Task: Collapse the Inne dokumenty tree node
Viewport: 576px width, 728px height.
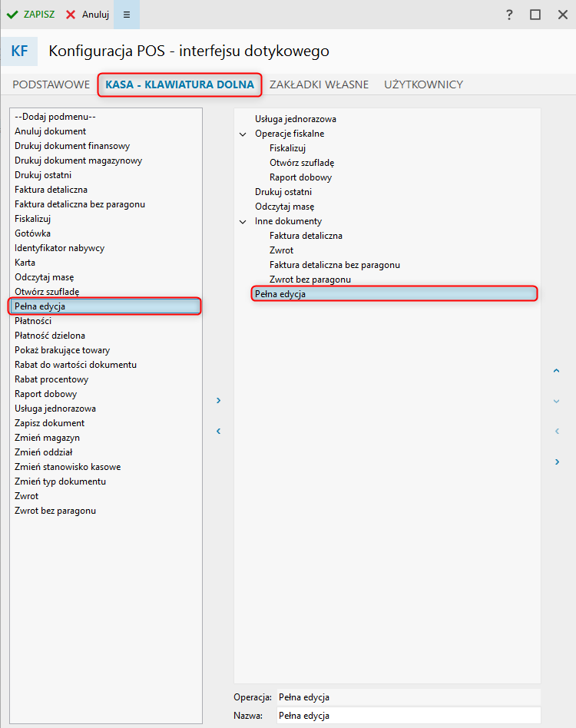Action: (x=243, y=222)
